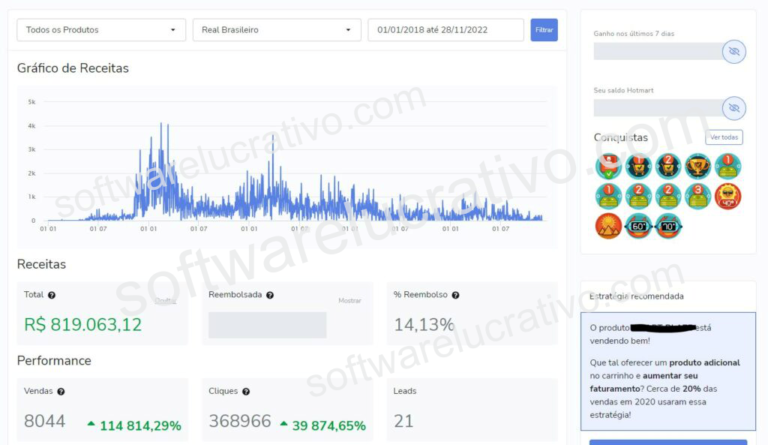Show the hidden Hotmart balance
Viewport: 768px width, 445px height.
(x=734, y=107)
